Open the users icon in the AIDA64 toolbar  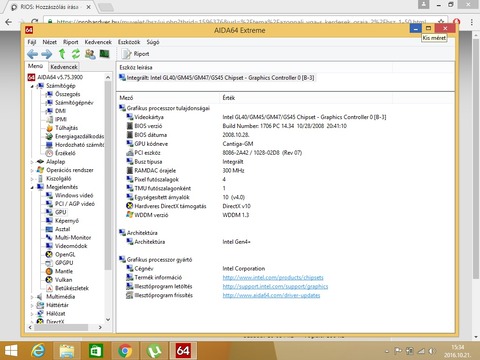click(x=90, y=54)
